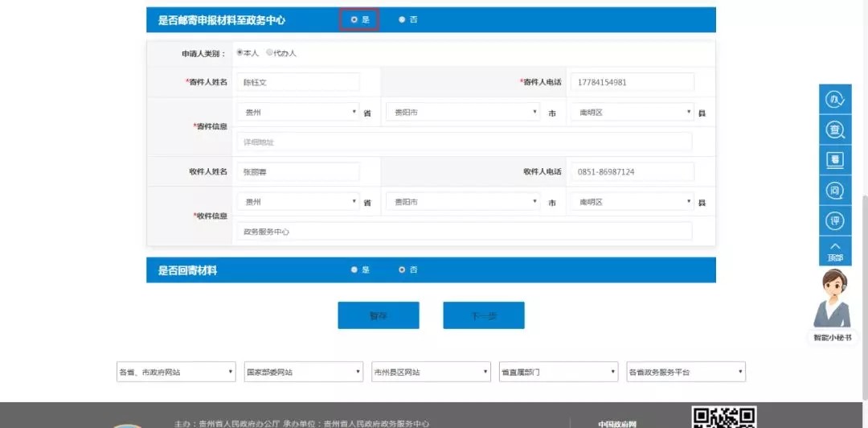The image size is (868, 428).
Task: Expand the 各省政务服务平台 dropdown
Action: pyautogui.click(x=686, y=372)
